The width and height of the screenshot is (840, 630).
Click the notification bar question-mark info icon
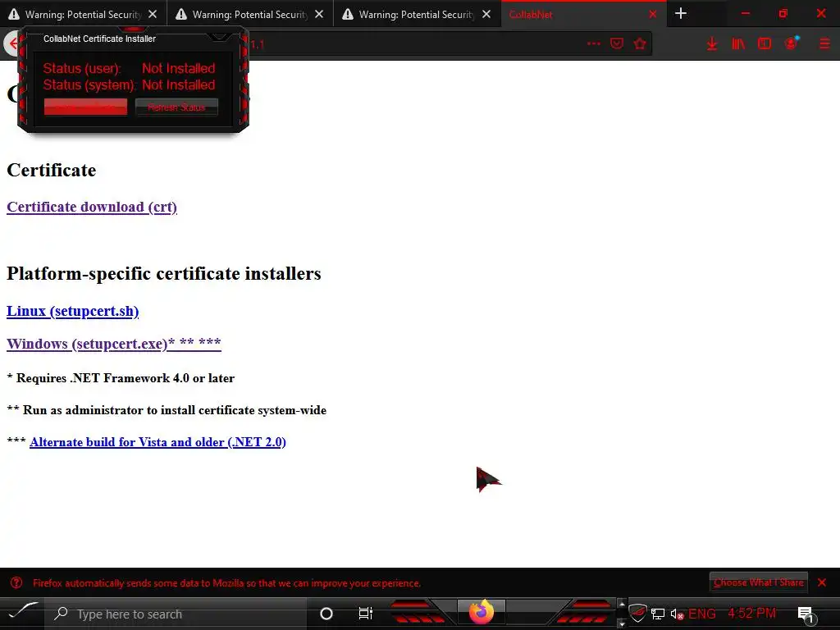pyautogui.click(x=16, y=582)
